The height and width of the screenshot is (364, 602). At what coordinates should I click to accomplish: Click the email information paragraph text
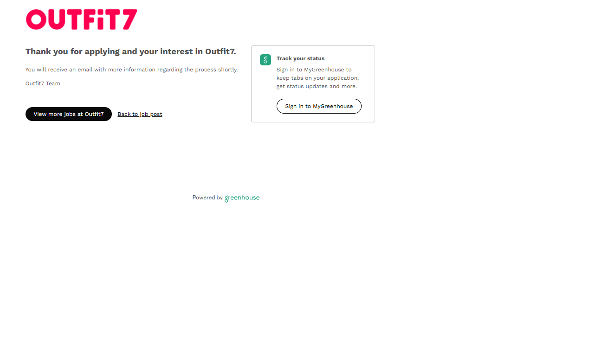click(131, 70)
